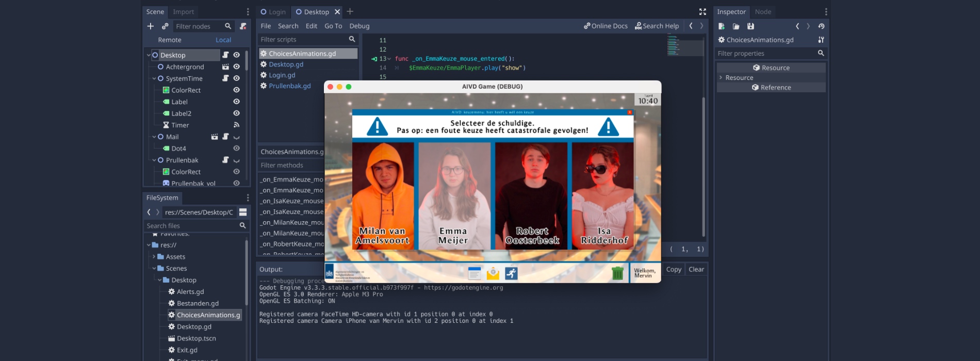Expand the Resource section in Inspector
Image resolution: width=980 pixels, height=361 pixels.
721,78
